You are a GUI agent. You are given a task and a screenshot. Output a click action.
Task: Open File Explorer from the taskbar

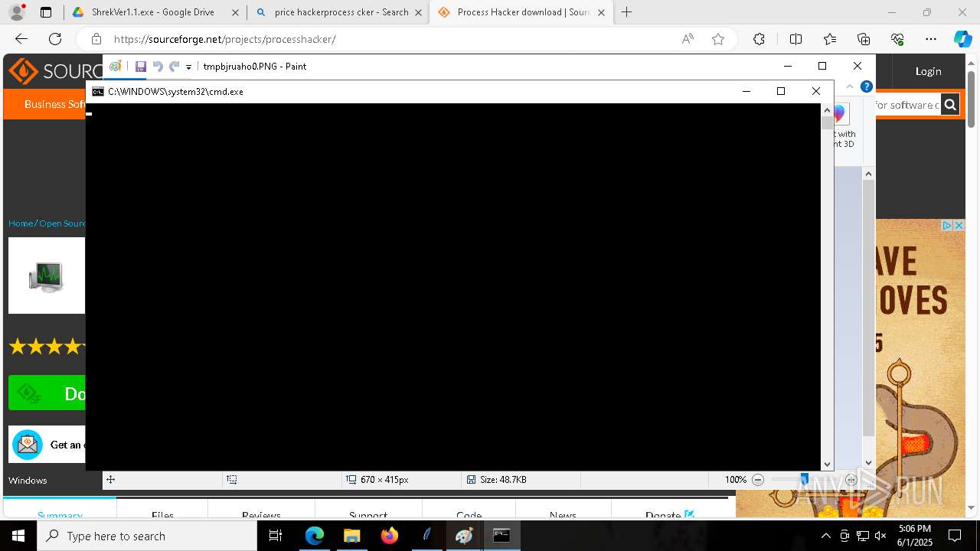coord(351,536)
